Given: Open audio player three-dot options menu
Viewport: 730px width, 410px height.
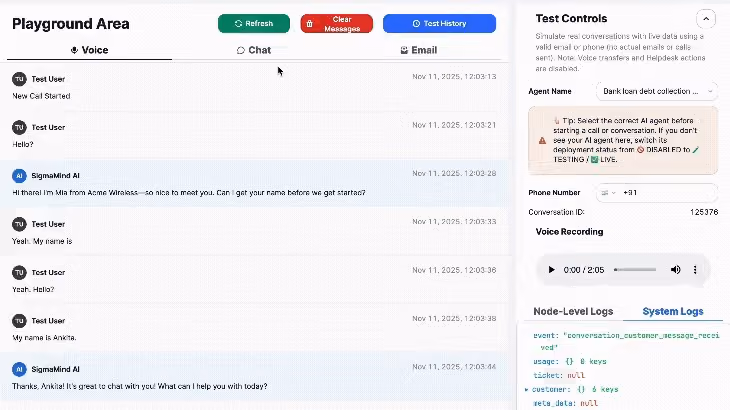Looking at the screenshot, I should pyautogui.click(x=695, y=270).
